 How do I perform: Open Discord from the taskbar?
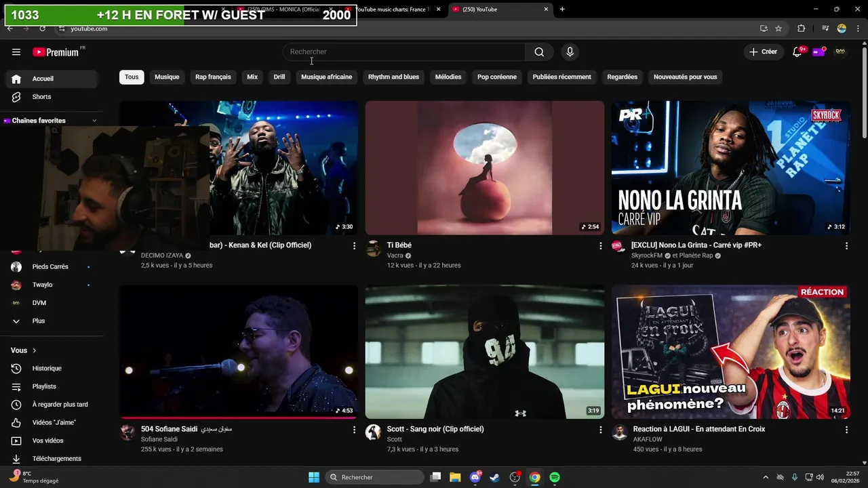(475, 477)
